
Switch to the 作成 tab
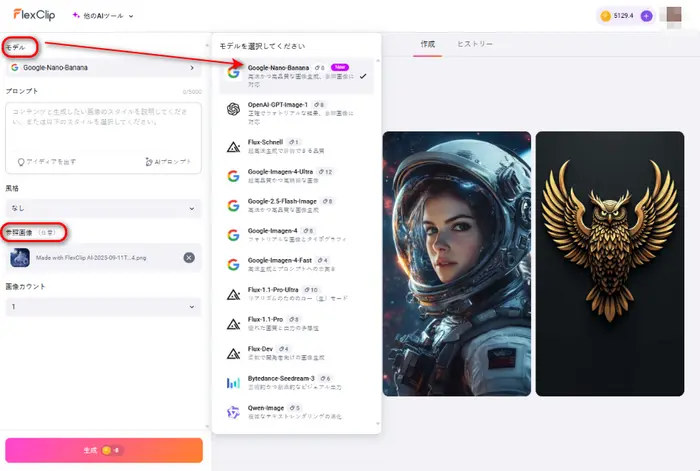[427, 44]
